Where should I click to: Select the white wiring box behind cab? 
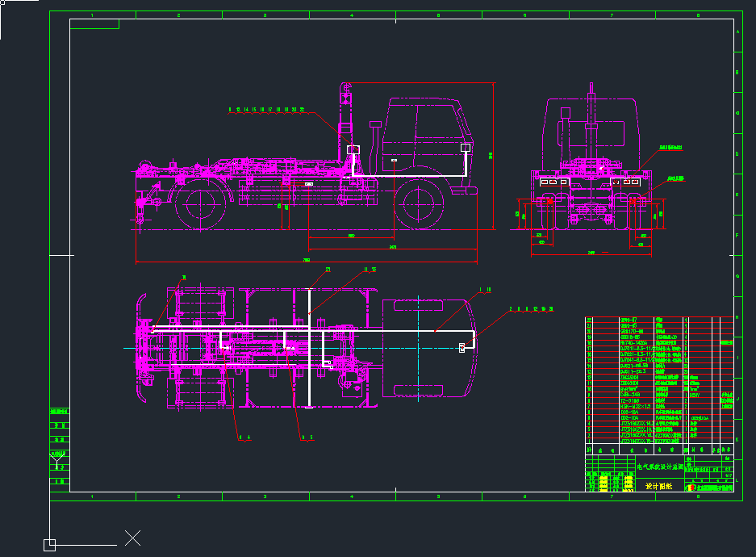[x=353, y=149]
